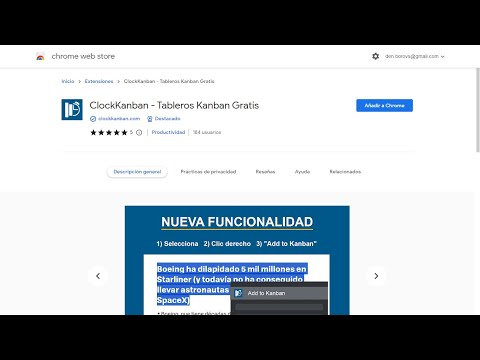Click the Add to Kanban menu icon
The height and width of the screenshot is (360, 480).
tap(238, 293)
